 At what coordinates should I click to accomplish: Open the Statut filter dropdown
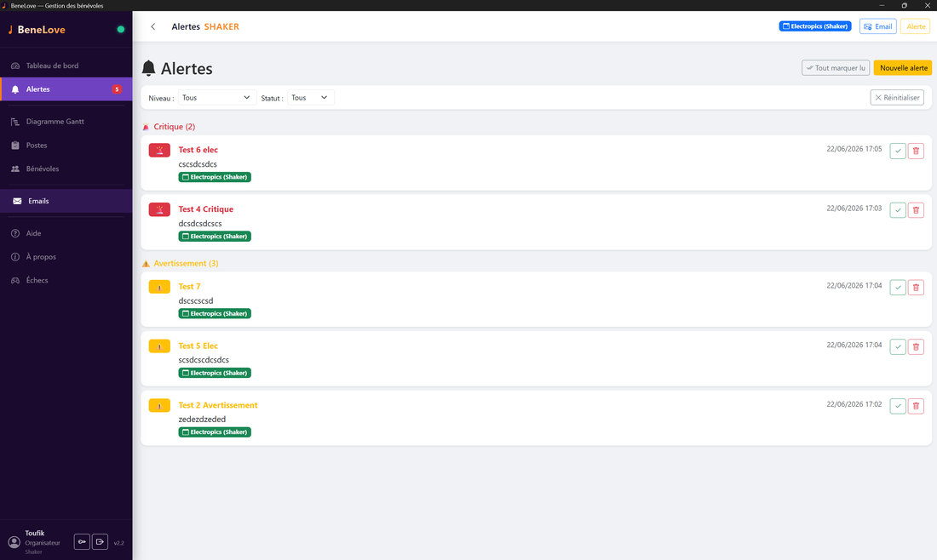(x=311, y=97)
